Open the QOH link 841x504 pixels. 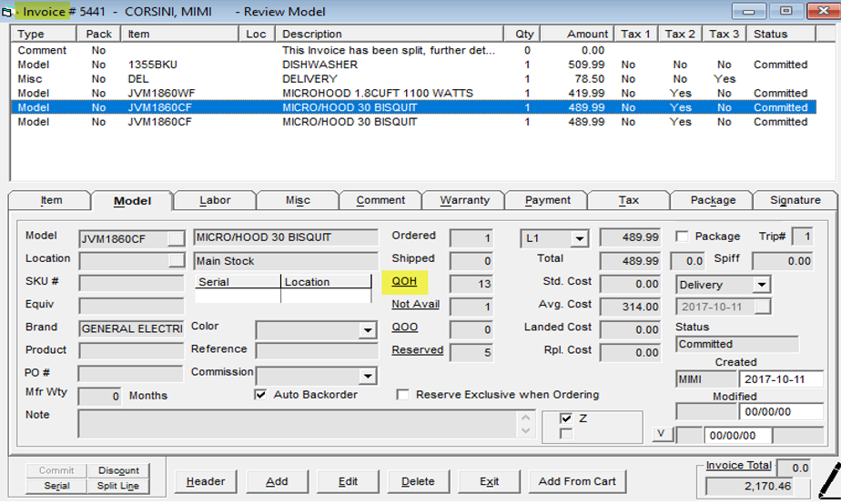point(404,281)
